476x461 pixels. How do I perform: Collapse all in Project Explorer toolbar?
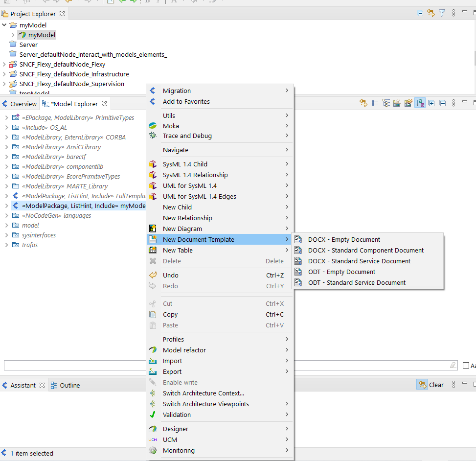(420, 13)
